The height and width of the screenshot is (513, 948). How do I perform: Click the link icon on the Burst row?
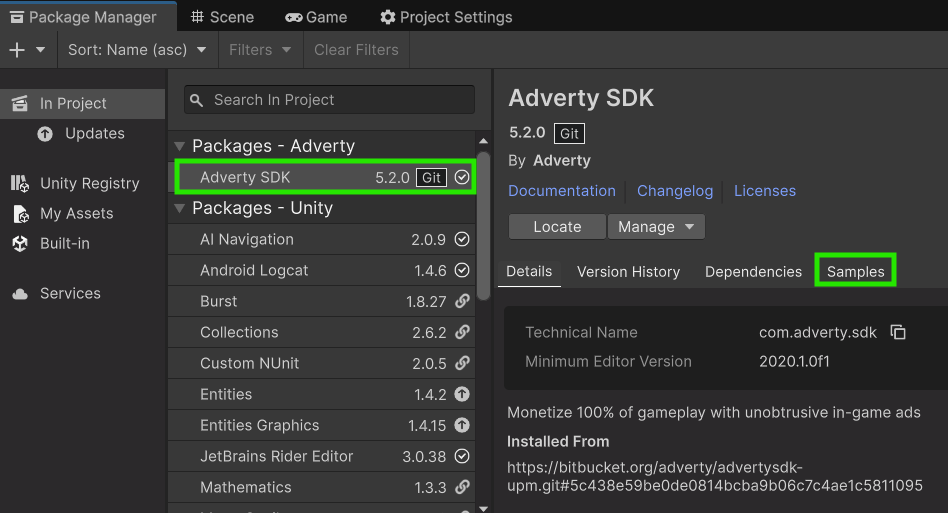[x=462, y=301]
